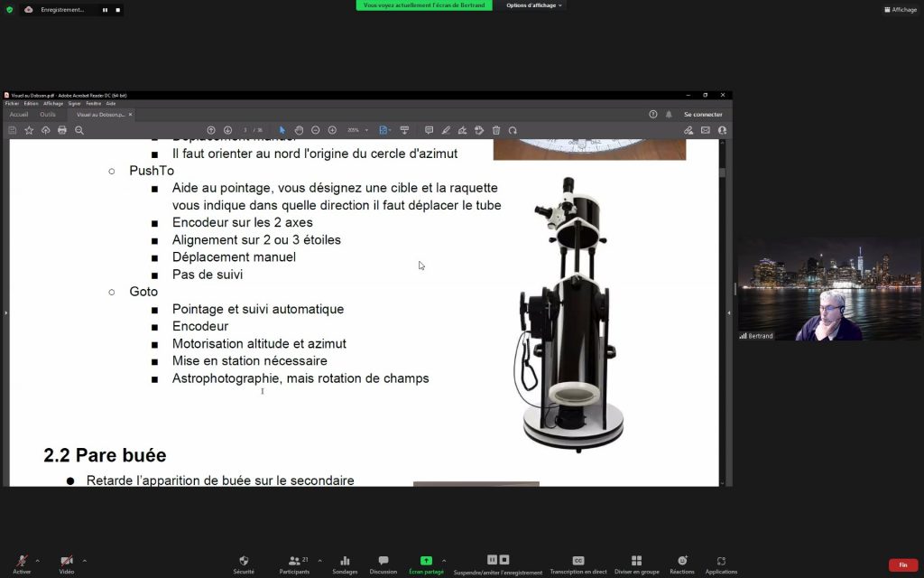The width and height of the screenshot is (924, 578).
Task: Open Zoom Applications
Action: (721, 564)
